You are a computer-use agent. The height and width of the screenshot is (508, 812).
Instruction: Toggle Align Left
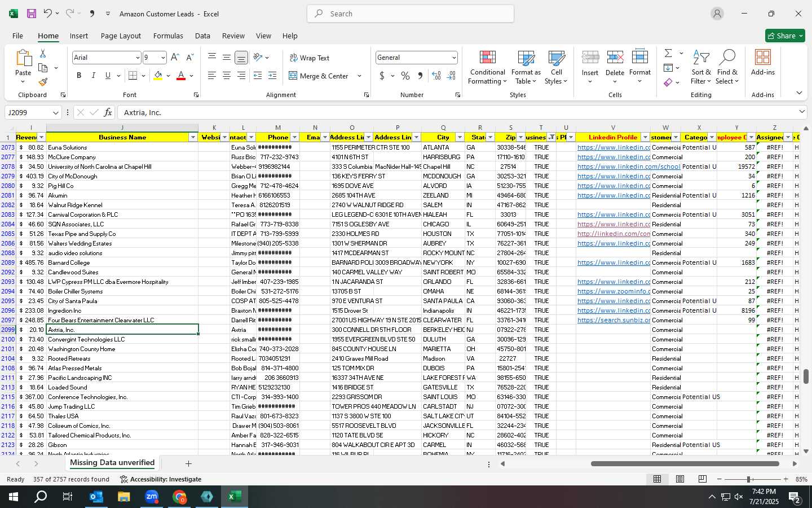point(212,76)
